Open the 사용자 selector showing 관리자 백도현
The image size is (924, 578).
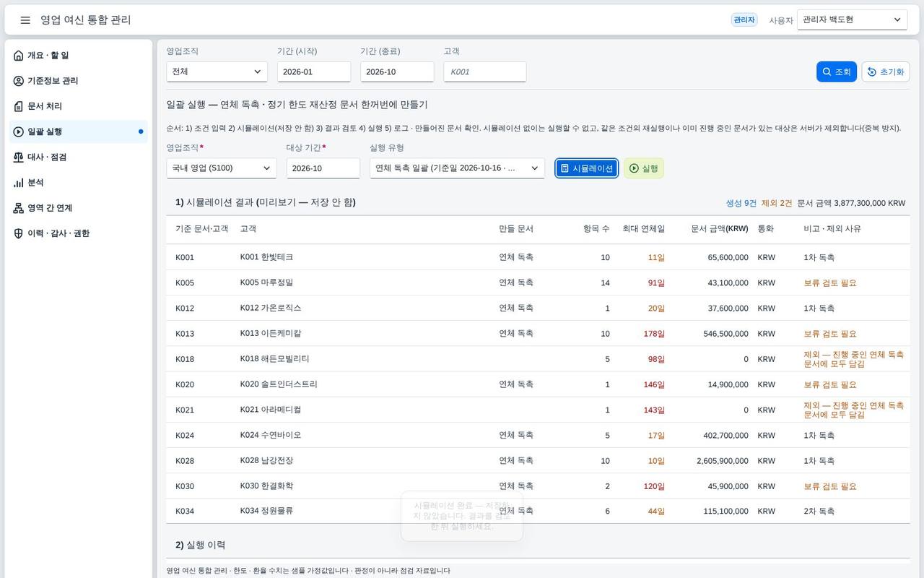click(x=853, y=20)
